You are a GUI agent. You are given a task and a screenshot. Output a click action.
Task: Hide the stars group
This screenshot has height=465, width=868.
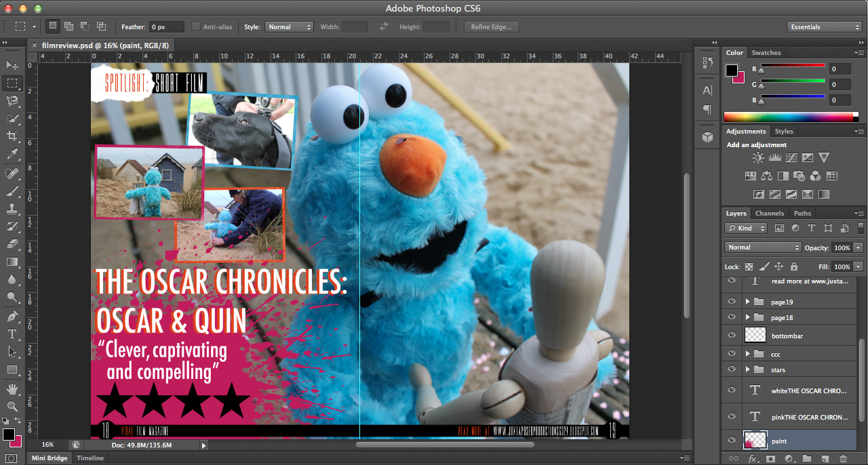[731, 369]
